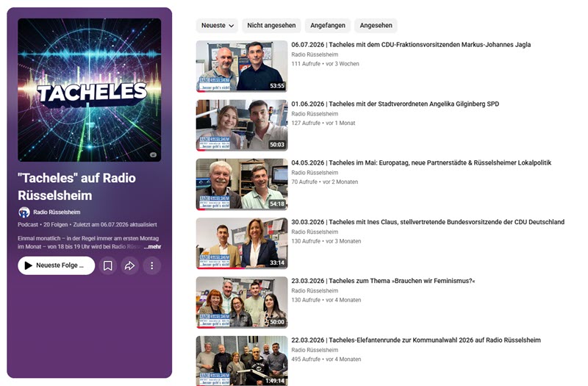Click Radio Rüsselsheim under the Elefantenrunde episode
This screenshot has height=386, width=588.
click(x=315, y=350)
